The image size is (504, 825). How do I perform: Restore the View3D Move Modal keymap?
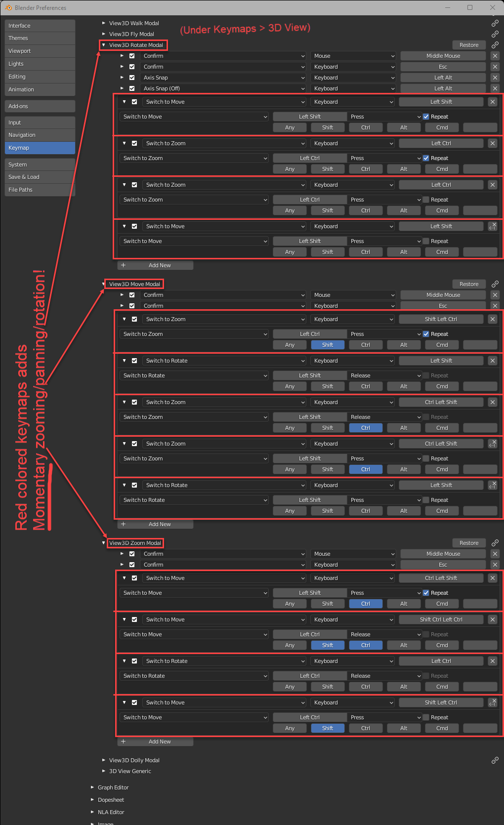click(x=469, y=284)
